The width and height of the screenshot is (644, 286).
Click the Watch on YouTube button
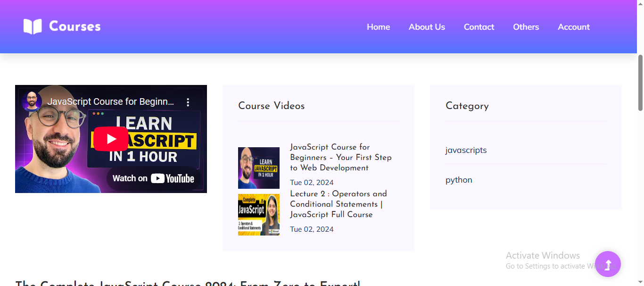pos(153,178)
